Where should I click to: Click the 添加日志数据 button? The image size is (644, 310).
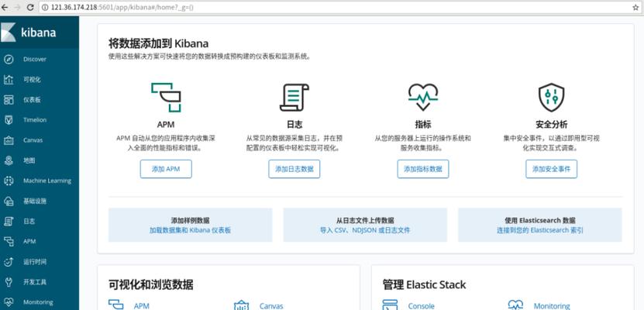pyautogui.click(x=294, y=169)
